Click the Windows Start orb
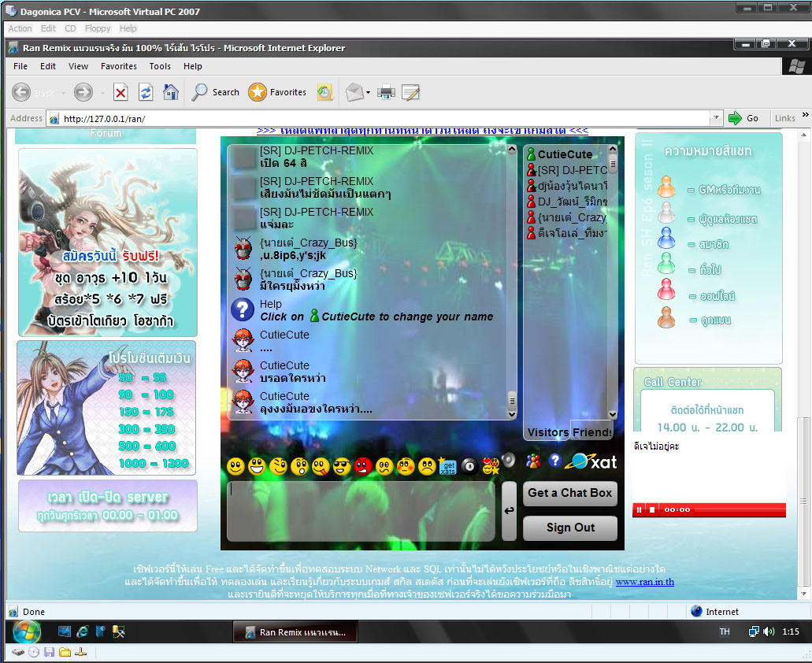The width and height of the screenshot is (812, 663). tap(27, 632)
